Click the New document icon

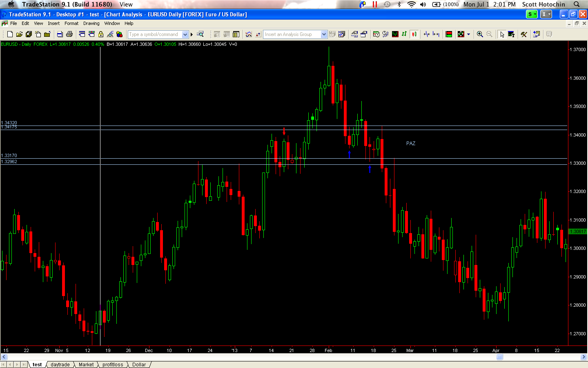pos(10,34)
